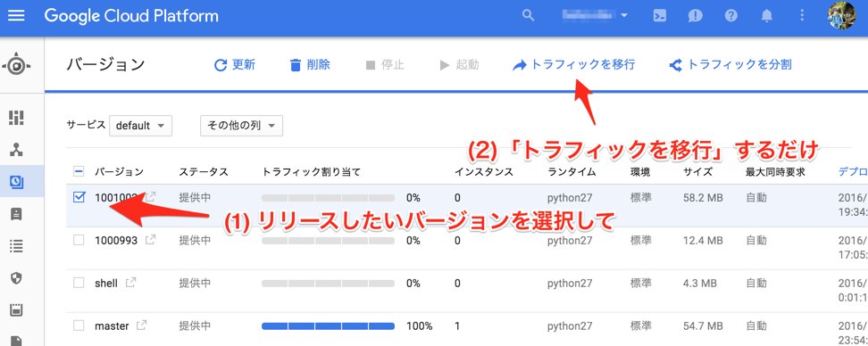Click the search magnifier icon

click(529, 15)
